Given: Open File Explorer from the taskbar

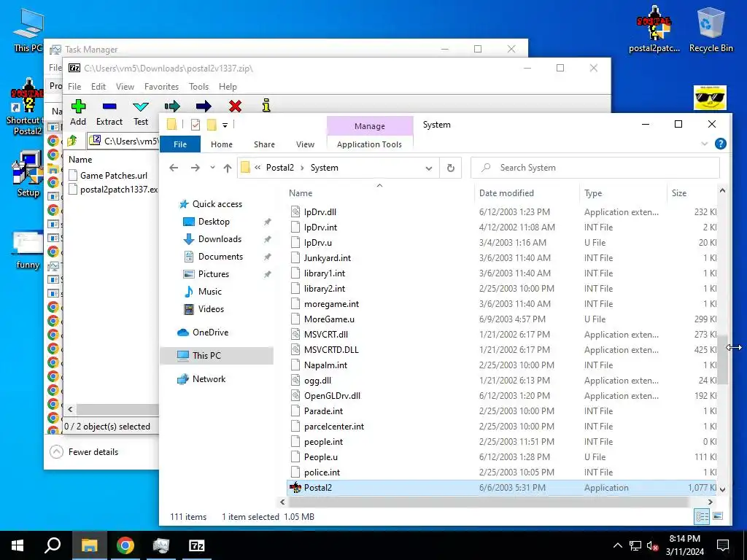Looking at the screenshot, I should 90,545.
